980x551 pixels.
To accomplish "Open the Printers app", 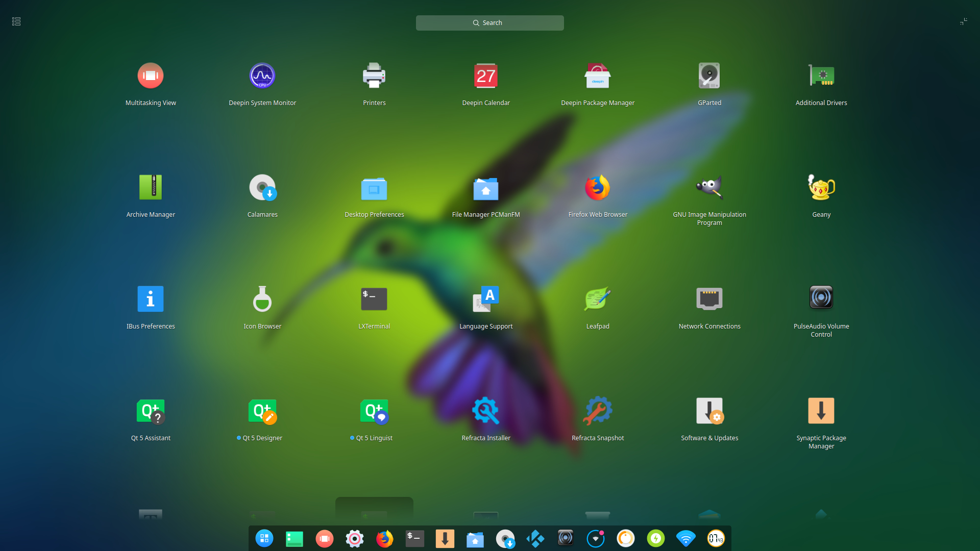I will (x=374, y=76).
